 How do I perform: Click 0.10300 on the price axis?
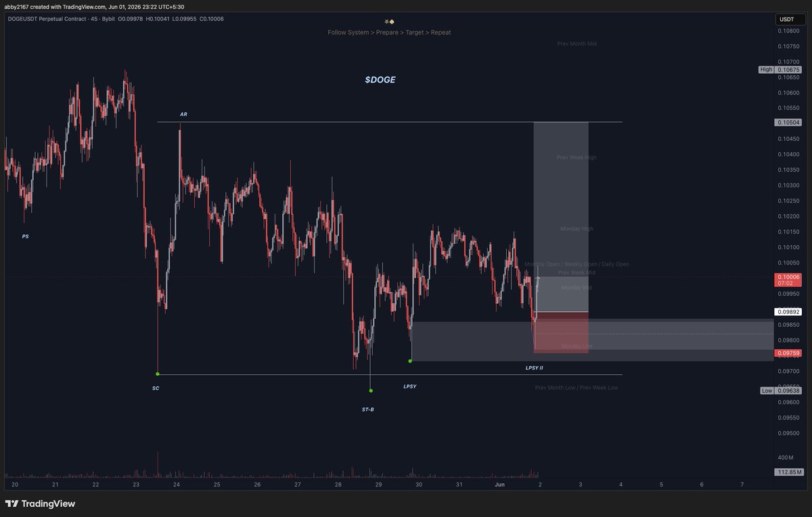coord(789,185)
